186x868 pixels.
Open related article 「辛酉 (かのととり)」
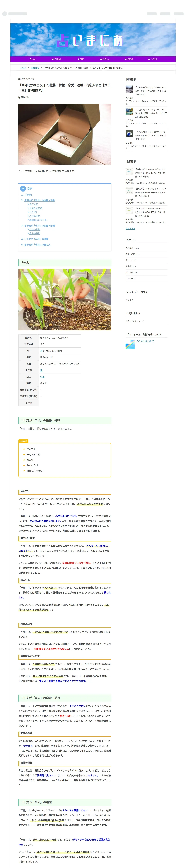click(151, 135)
